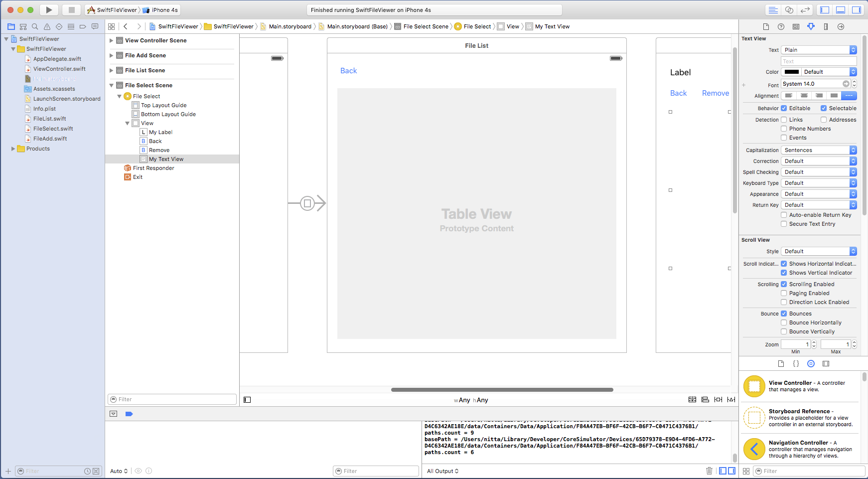Screen dimensions: 868x479
Task: Open the Keyboard Type dropdown
Action: [818, 183]
